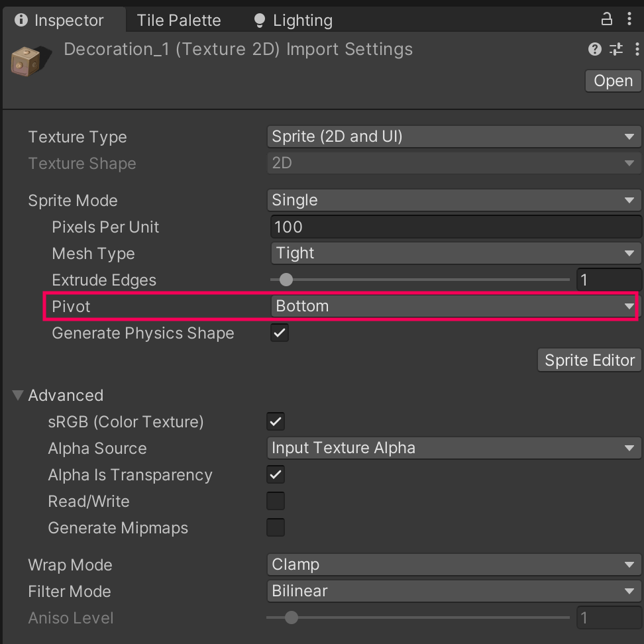Viewport: 644px width, 644px height.
Task: Toggle Generate Physics Shape checkbox
Action: (x=279, y=333)
